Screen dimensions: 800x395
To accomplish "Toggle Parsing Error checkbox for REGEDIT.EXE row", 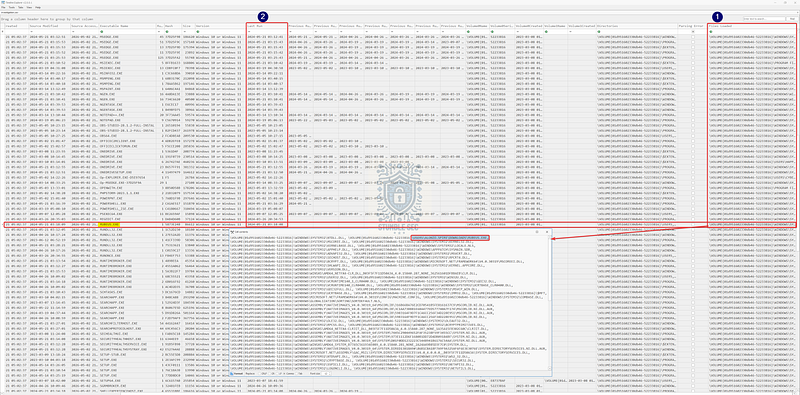I will pos(693,219).
